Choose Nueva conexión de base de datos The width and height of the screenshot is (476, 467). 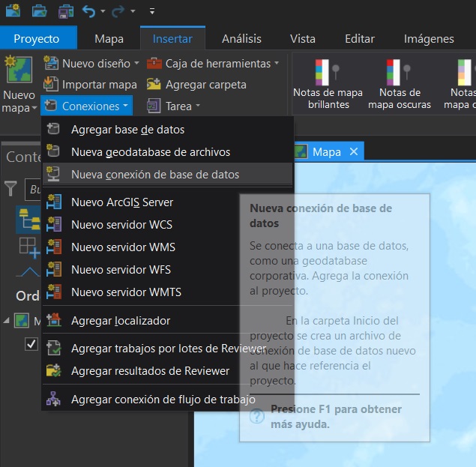coord(168,175)
